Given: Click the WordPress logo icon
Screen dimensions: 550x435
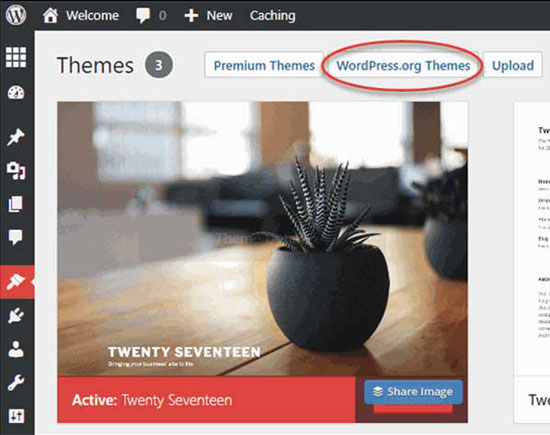Looking at the screenshot, I should [x=16, y=15].
